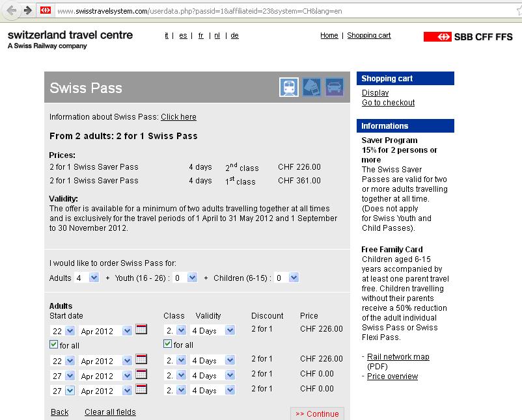Switch the site language to Italian (it)
The image size is (522, 420).
(167, 35)
